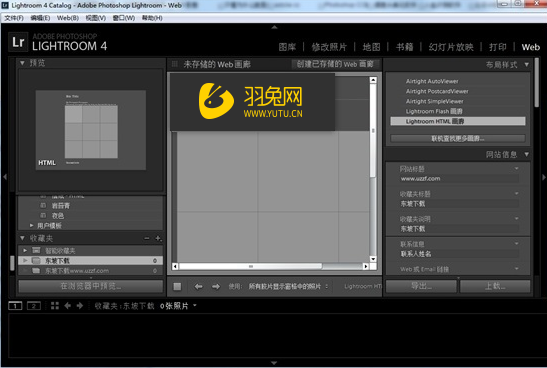Image resolution: width=547 pixels, height=368 pixels.
Task: Edit the 收藏夹说明 field 东坡下载
Action: click(459, 229)
